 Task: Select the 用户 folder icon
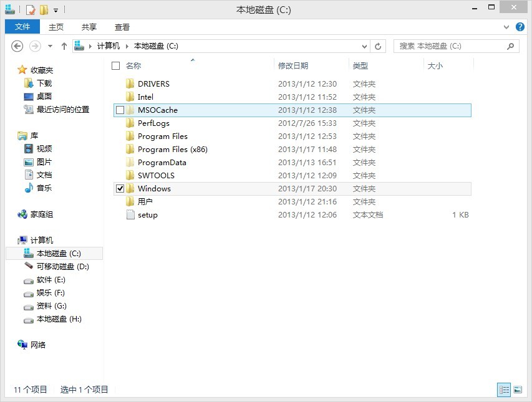(x=130, y=202)
